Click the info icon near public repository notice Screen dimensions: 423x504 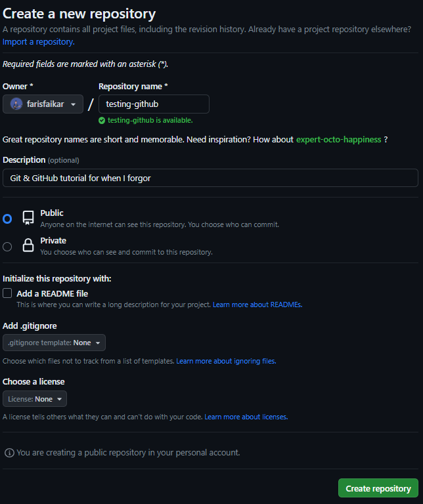tap(9, 453)
